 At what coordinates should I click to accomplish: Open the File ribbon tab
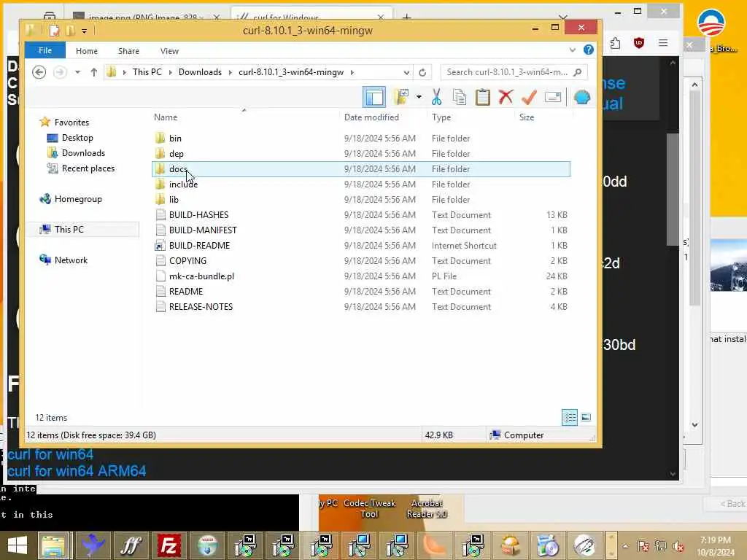pos(45,50)
